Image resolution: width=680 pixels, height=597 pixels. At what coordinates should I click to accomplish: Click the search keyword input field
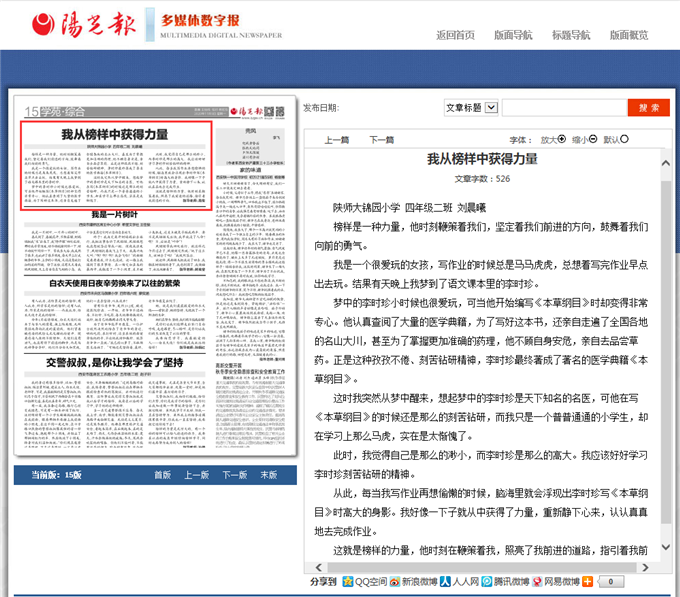click(565, 108)
